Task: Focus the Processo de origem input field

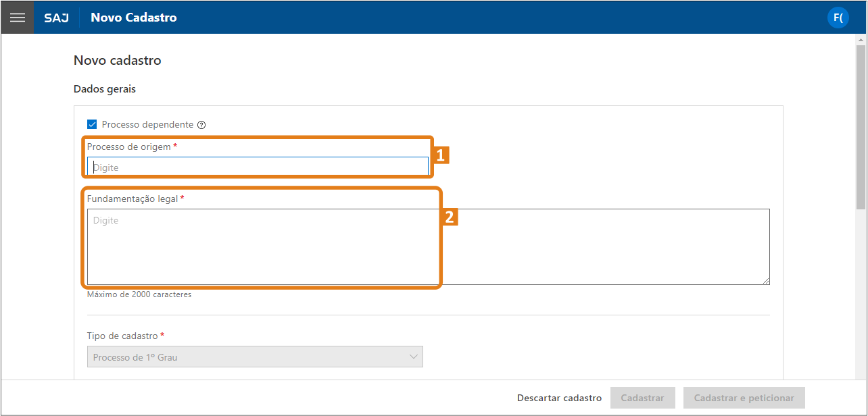Action: (x=258, y=167)
